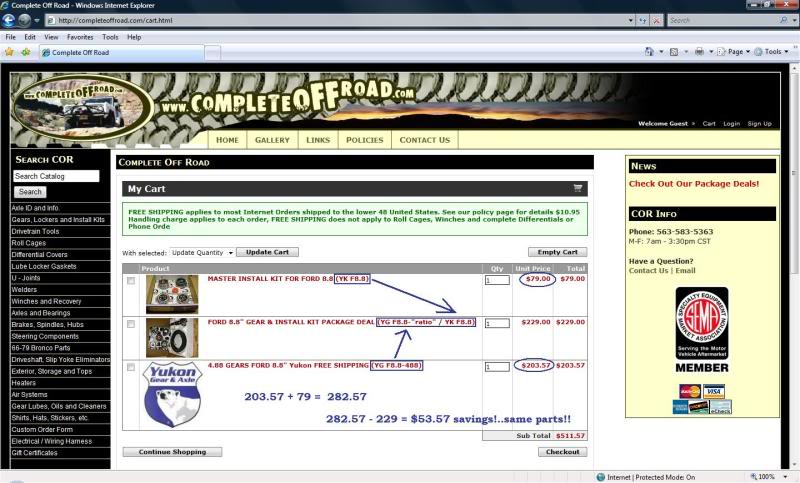This screenshot has height=483, width=800.
Task: Click the quantity field for 4.88 Gears
Action: (497, 367)
